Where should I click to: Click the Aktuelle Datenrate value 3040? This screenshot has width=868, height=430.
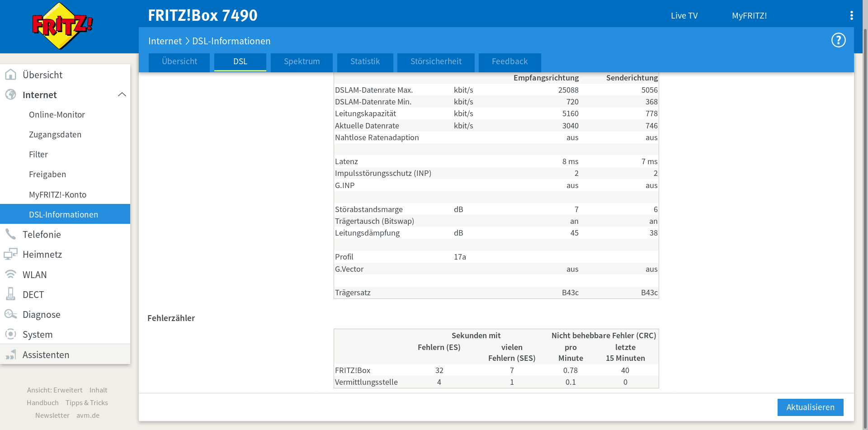click(570, 126)
